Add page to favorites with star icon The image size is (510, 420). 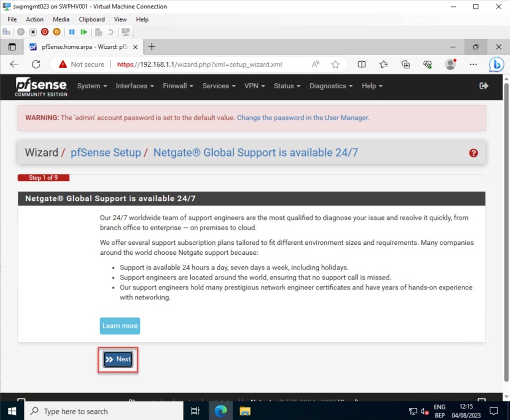pyautogui.click(x=335, y=64)
